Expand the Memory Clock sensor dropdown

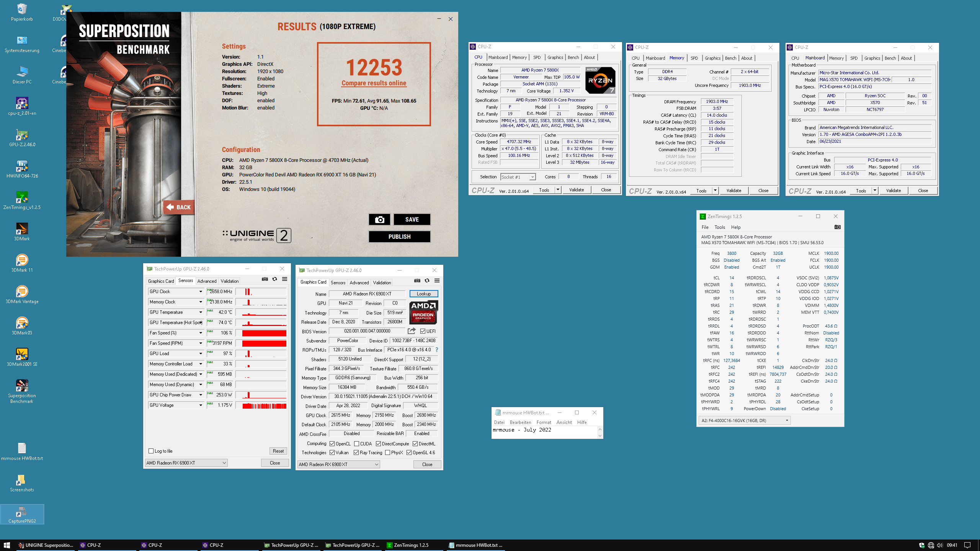[x=200, y=302]
